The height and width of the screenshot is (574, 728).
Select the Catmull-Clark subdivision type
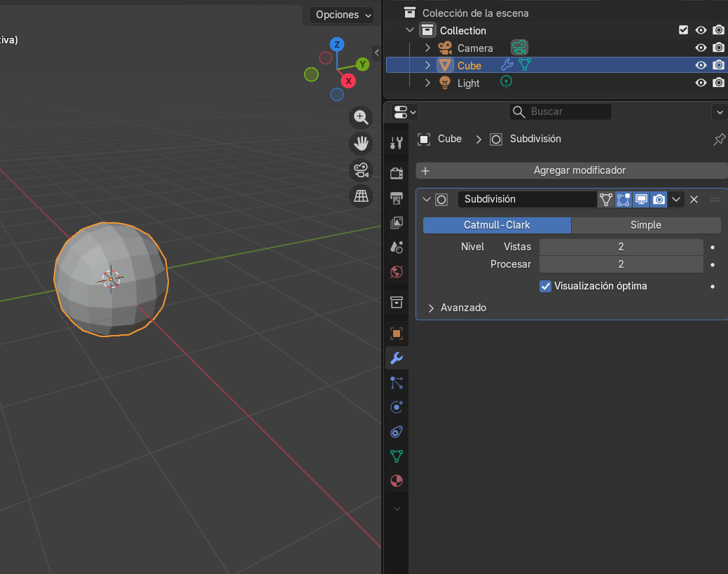pyautogui.click(x=497, y=225)
